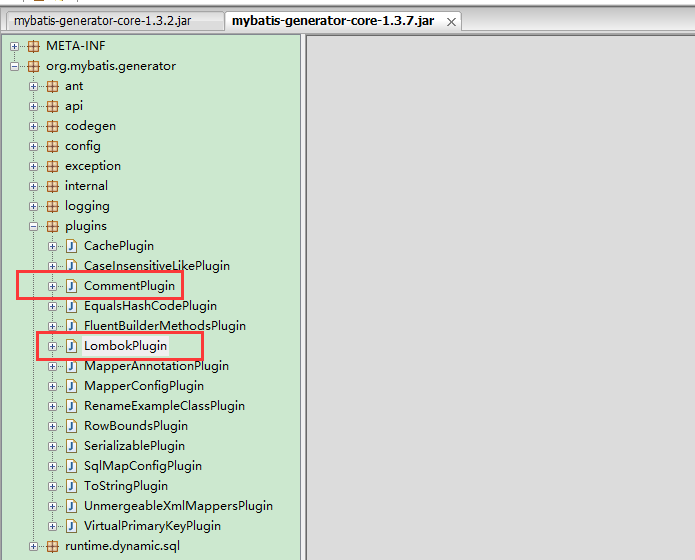Click the MapperAnnotationPlugin class file icon
Image resolution: width=695 pixels, height=560 pixels.
(71, 366)
